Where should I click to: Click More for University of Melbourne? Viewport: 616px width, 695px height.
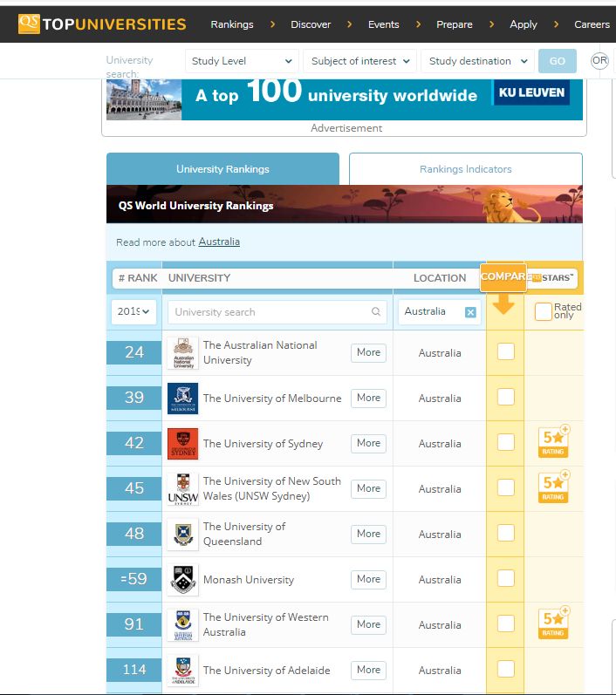368,398
